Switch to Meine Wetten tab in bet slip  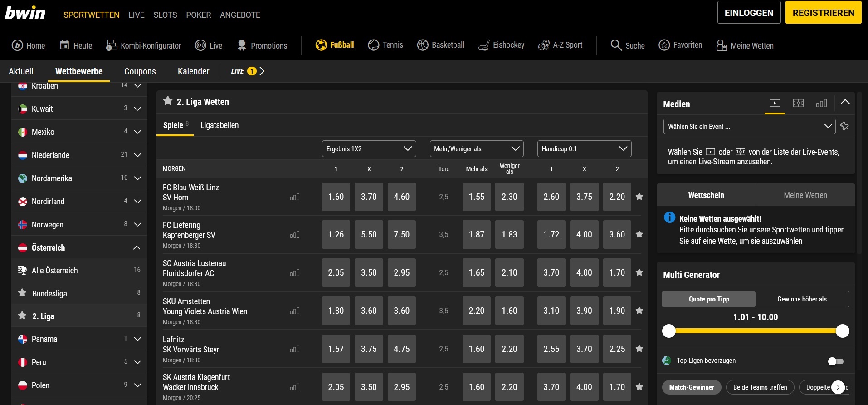(x=805, y=195)
